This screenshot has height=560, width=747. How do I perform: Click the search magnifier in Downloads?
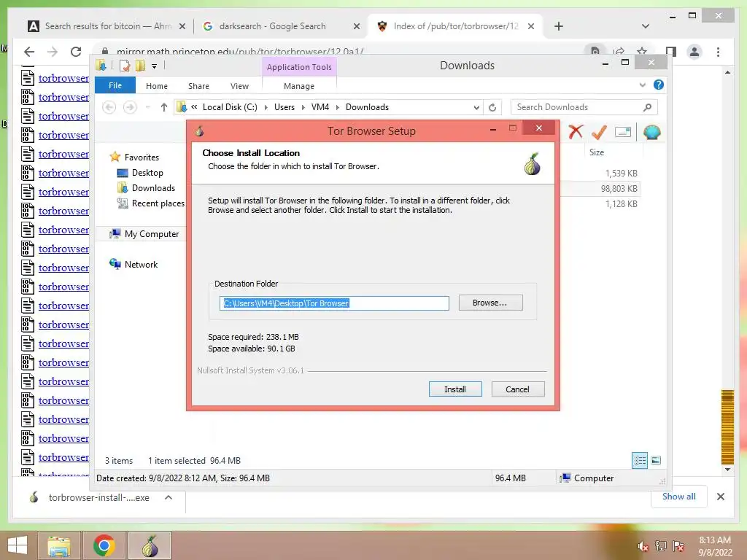tap(648, 107)
